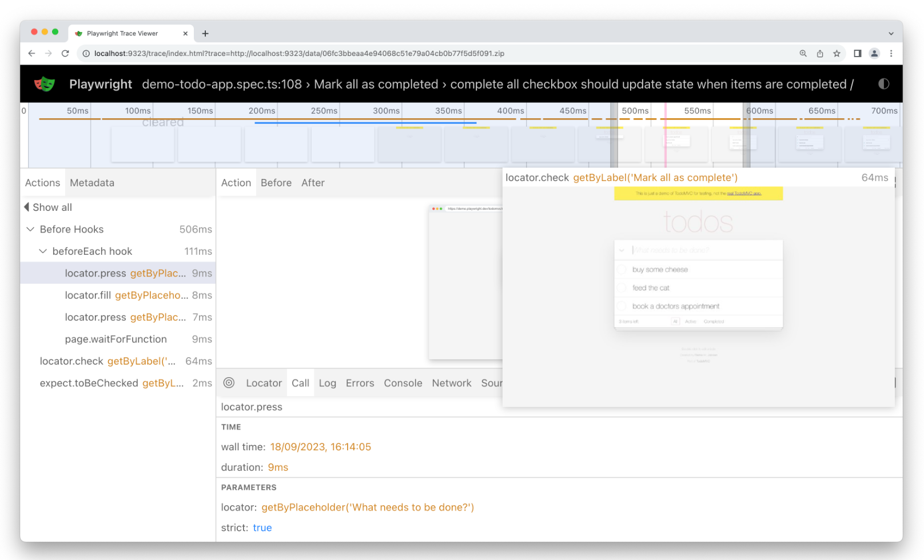924x560 pixels.
Task: Click the Show all back arrow
Action: 26,207
